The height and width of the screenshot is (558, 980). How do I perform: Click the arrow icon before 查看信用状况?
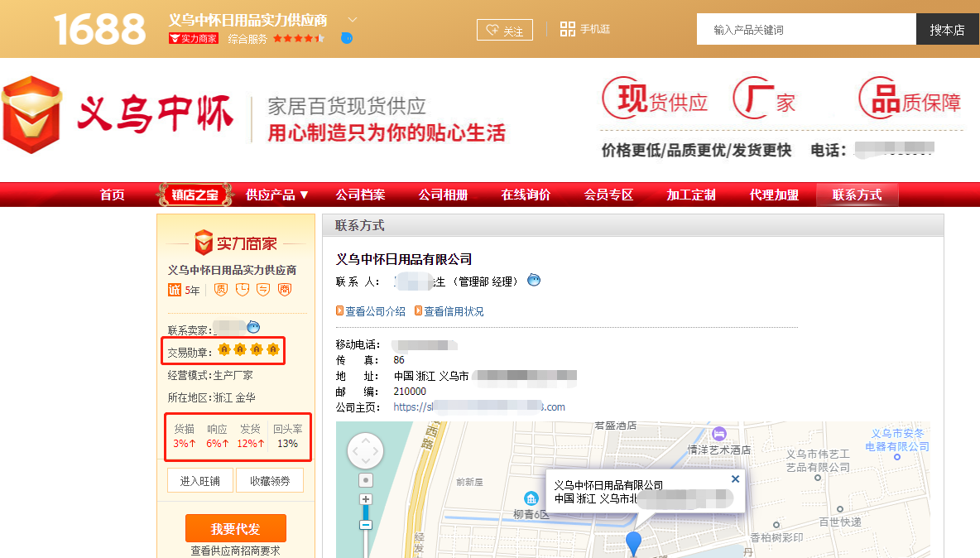click(418, 310)
